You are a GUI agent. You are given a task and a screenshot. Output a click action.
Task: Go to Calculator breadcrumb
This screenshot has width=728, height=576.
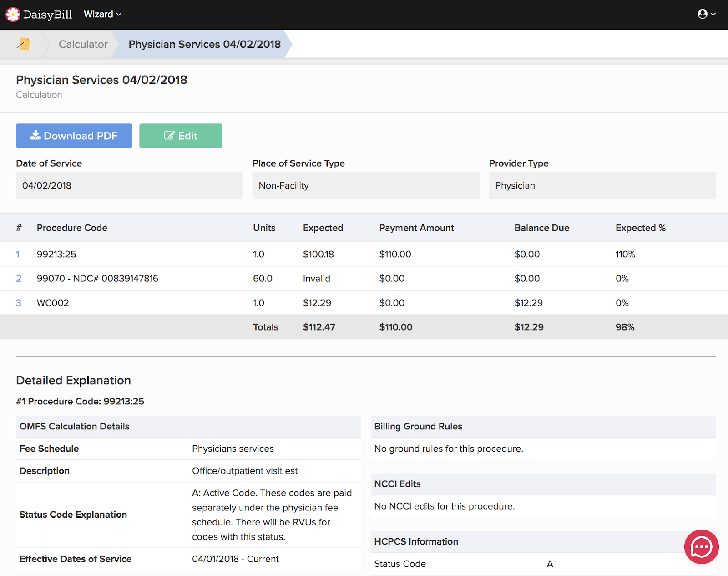[83, 44]
